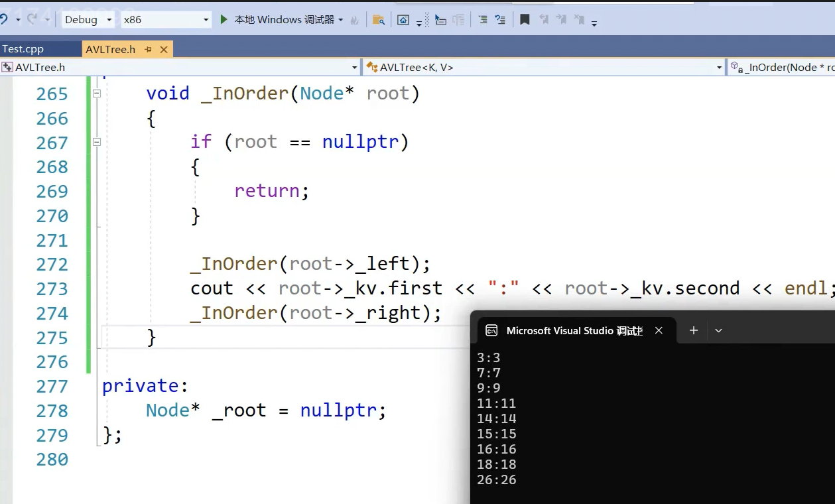Click line number 272 in the gutter

[x=52, y=265]
